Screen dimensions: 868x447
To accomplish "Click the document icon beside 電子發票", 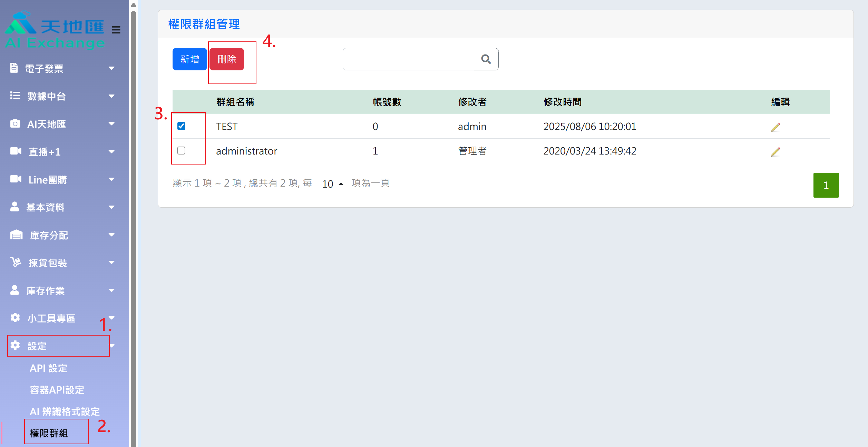I will click(14, 68).
